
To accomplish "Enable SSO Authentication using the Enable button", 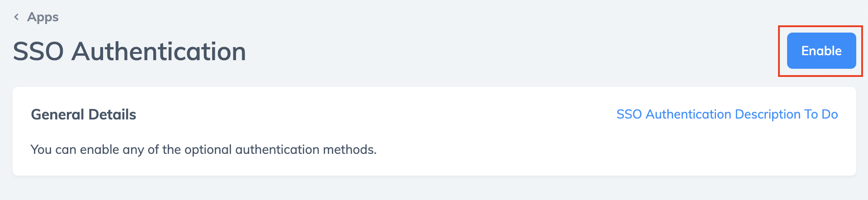I will pyautogui.click(x=821, y=51).
